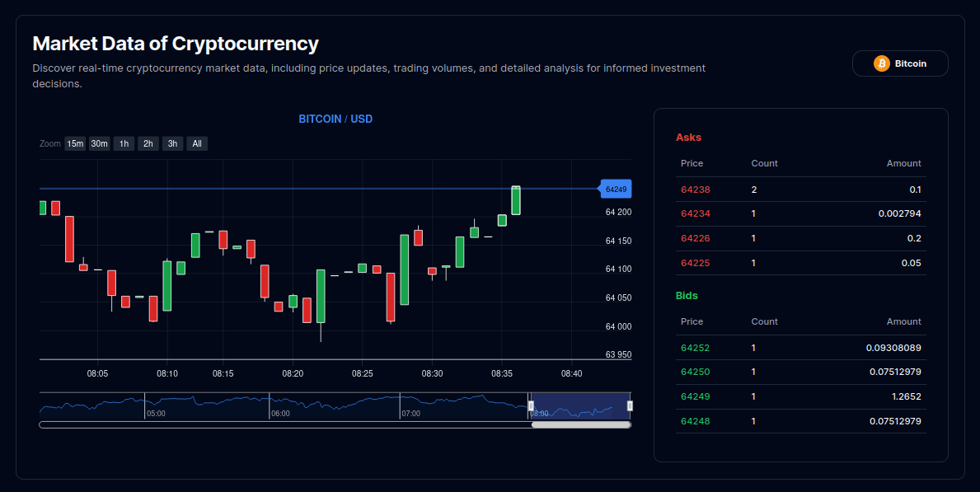Image resolution: width=980 pixels, height=492 pixels.
Task: Select ask price 64234
Action: pyautogui.click(x=695, y=213)
